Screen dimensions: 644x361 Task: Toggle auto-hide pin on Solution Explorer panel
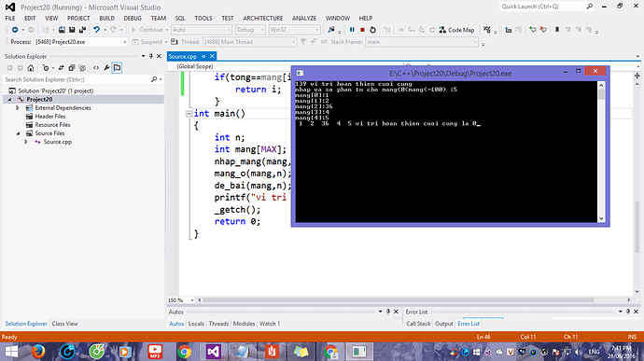tap(150, 56)
